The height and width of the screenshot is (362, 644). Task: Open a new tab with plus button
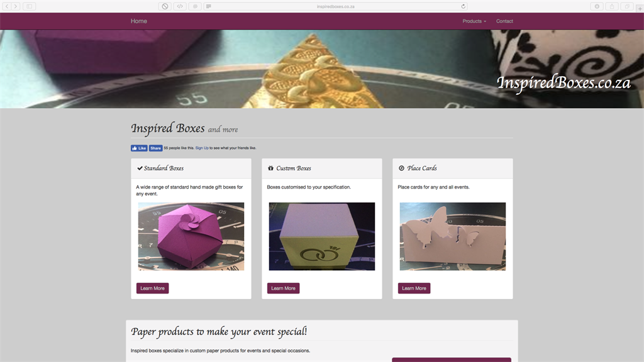640,8
